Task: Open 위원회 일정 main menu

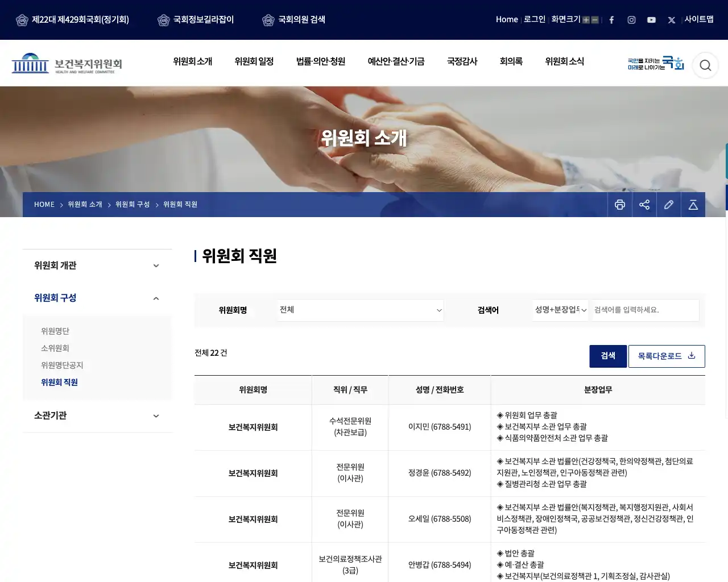Action: pyautogui.click(x=254, y=61)
